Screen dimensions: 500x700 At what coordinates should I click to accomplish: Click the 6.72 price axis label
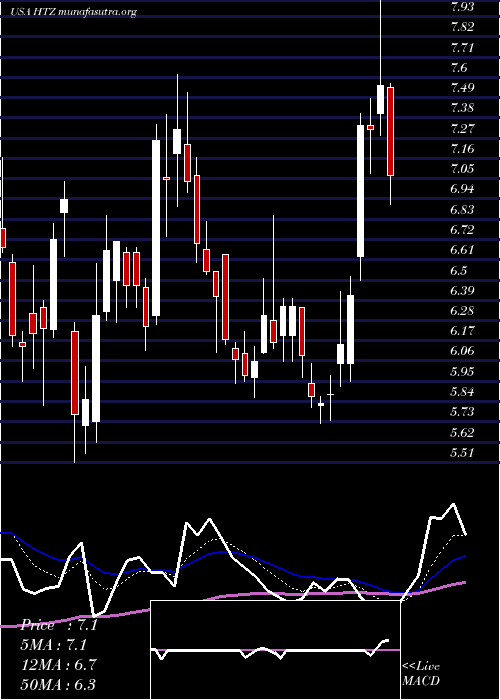462,230
